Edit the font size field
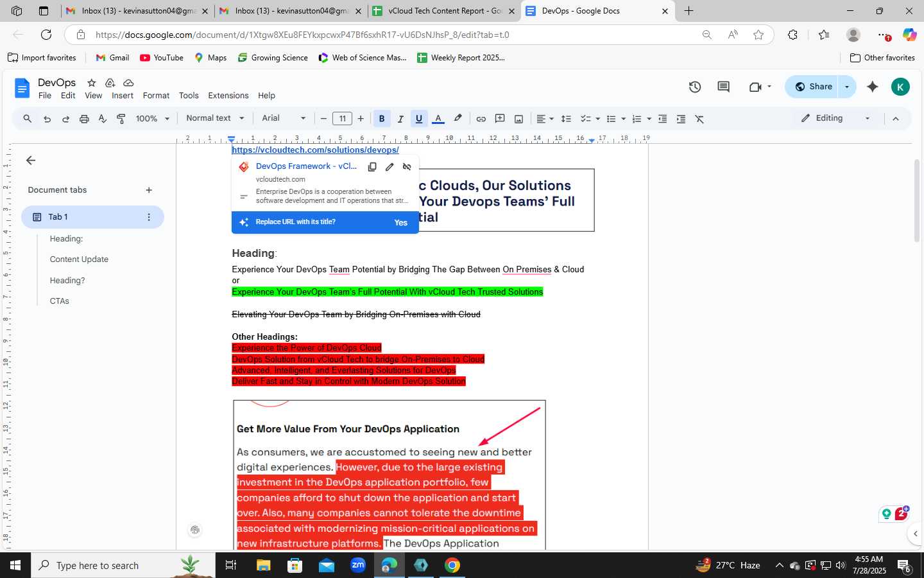Screen dimensions: 924x578 point(342,119)
